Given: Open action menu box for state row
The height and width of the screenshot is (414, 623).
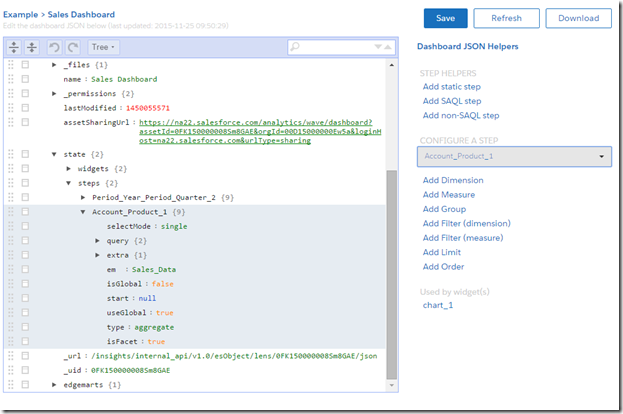Looking at the screenshot, I should [x=25, y=154].
